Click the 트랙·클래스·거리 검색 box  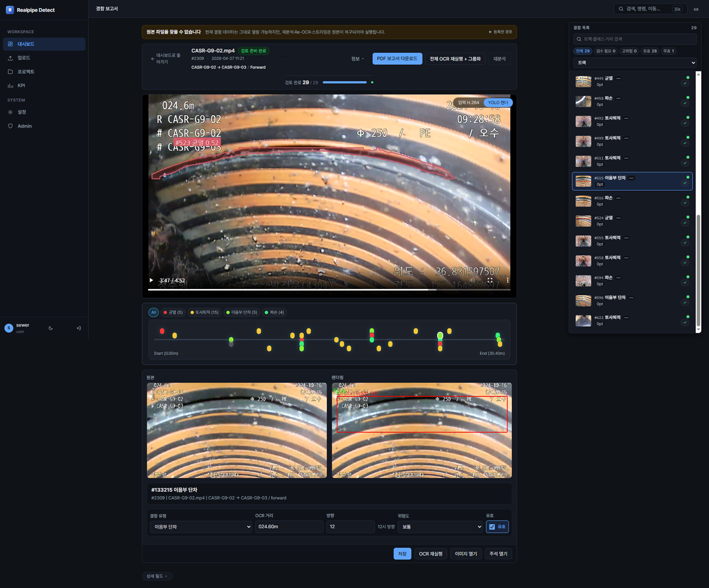point(635,39)
